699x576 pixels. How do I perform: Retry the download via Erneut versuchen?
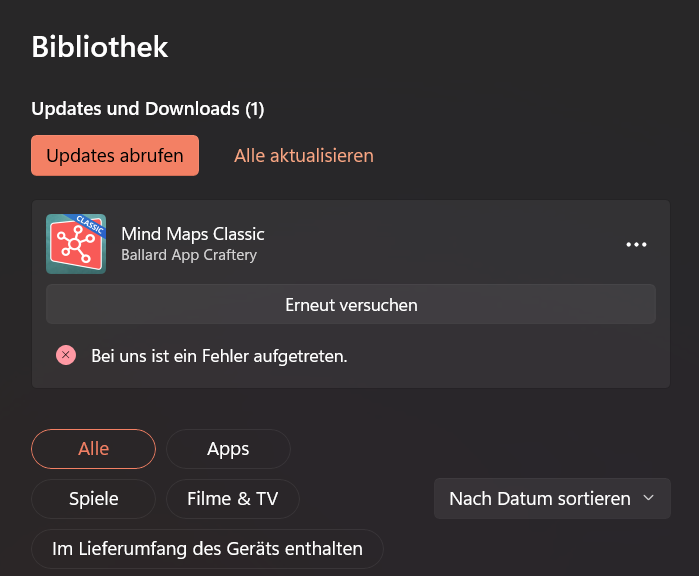[x=351, y=304]
